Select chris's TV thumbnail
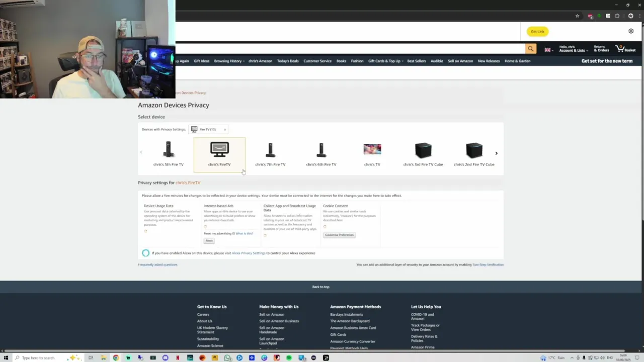The height and width of the screenshot is (362, 644). [372, 149]
